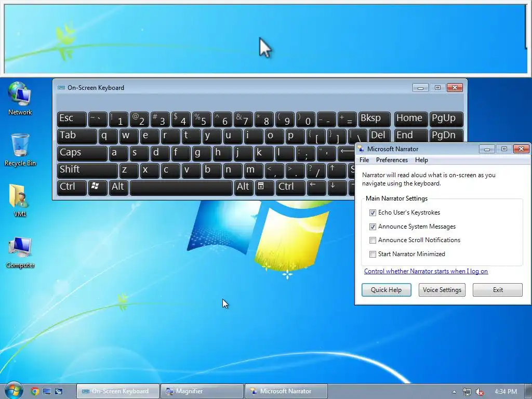Click the PgUp key on On-Screen Keyboard
532x399 pixels.
[x=446, y=119]
